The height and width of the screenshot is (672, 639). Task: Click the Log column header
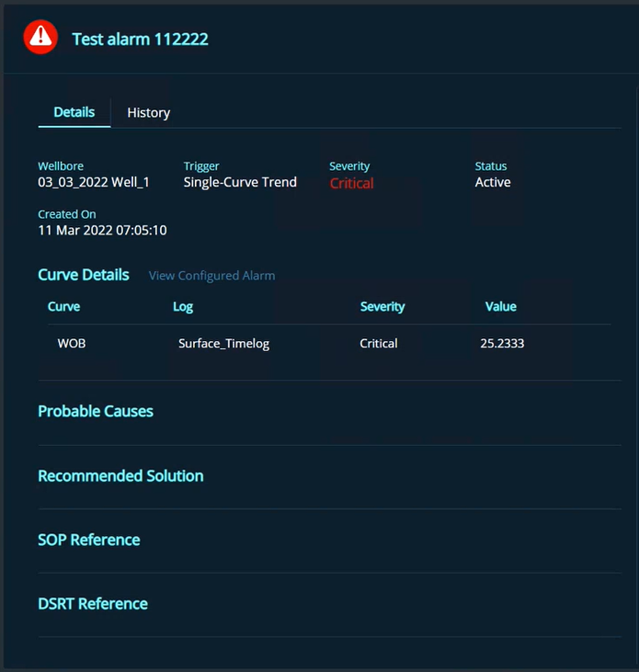[x=183, y=307]
